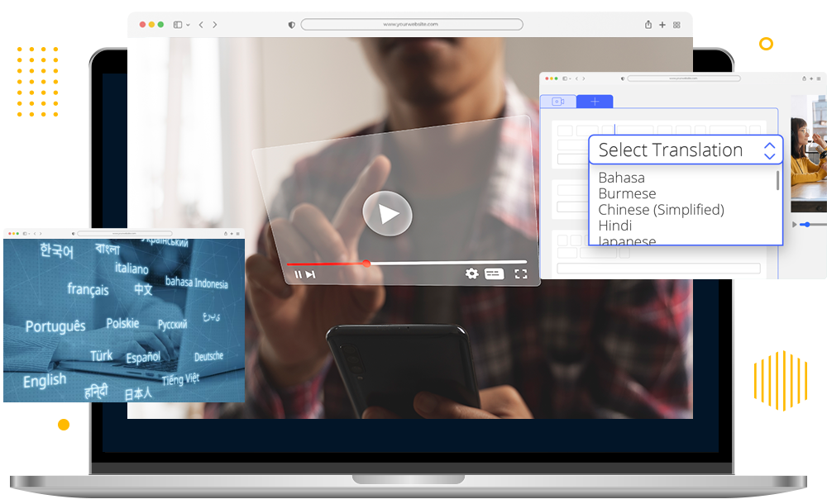Pause the video using the pause icon
Image resolution: width=827 pixels, height=504 pixels.
point(298,274)
